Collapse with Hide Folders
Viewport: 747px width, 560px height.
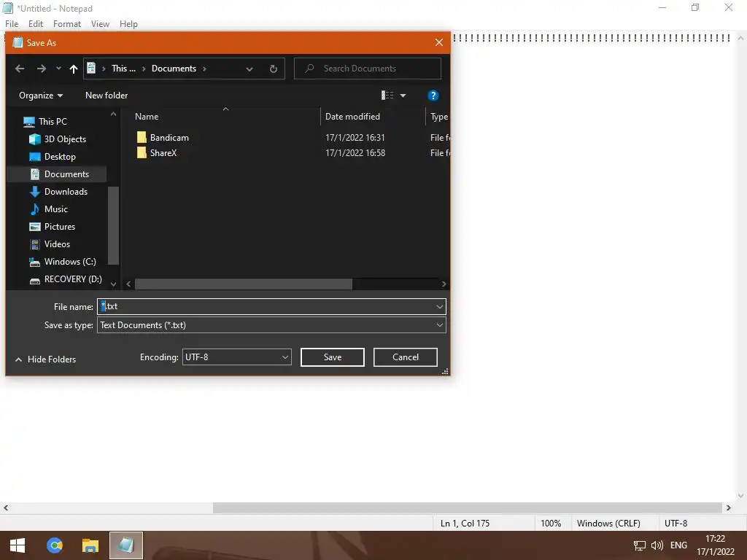coord(46,359)
